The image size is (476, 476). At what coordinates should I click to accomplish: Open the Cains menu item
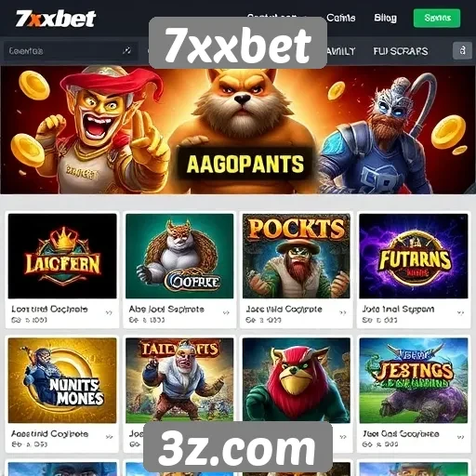click(341, 18)
